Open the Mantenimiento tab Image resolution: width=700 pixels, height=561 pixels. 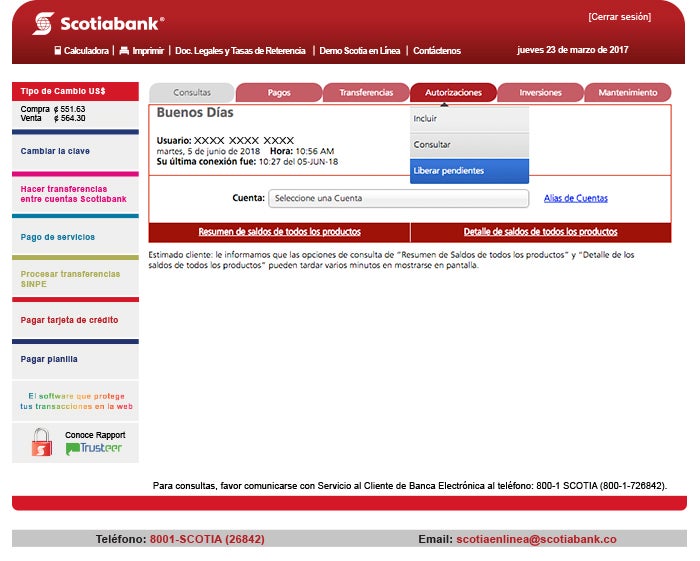click(x=627, y=93)
